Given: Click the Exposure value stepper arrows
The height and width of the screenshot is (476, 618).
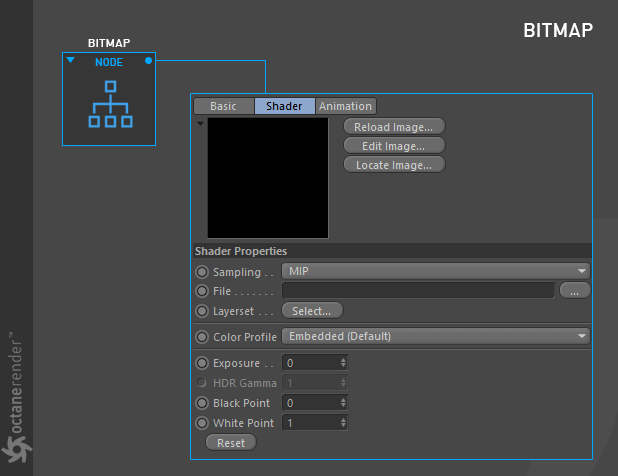Looking at the screenshot, I should (x=343, y=363).
